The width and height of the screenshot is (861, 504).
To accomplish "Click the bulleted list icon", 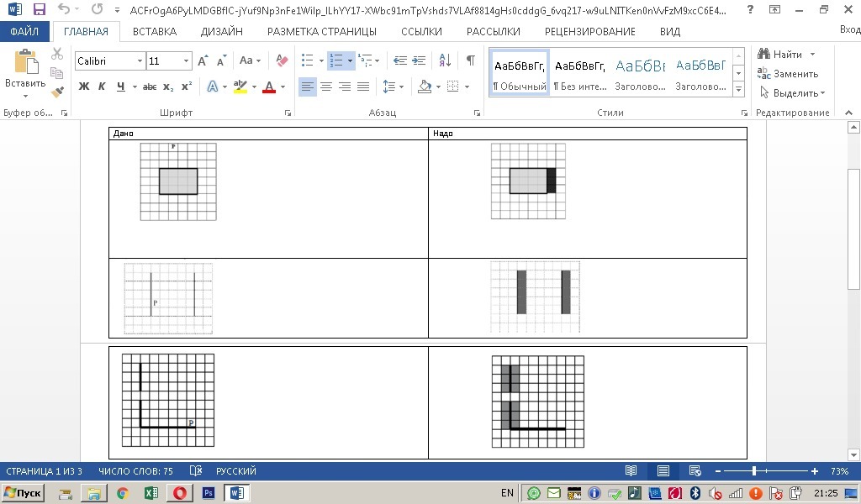I will tap(308, 60).
